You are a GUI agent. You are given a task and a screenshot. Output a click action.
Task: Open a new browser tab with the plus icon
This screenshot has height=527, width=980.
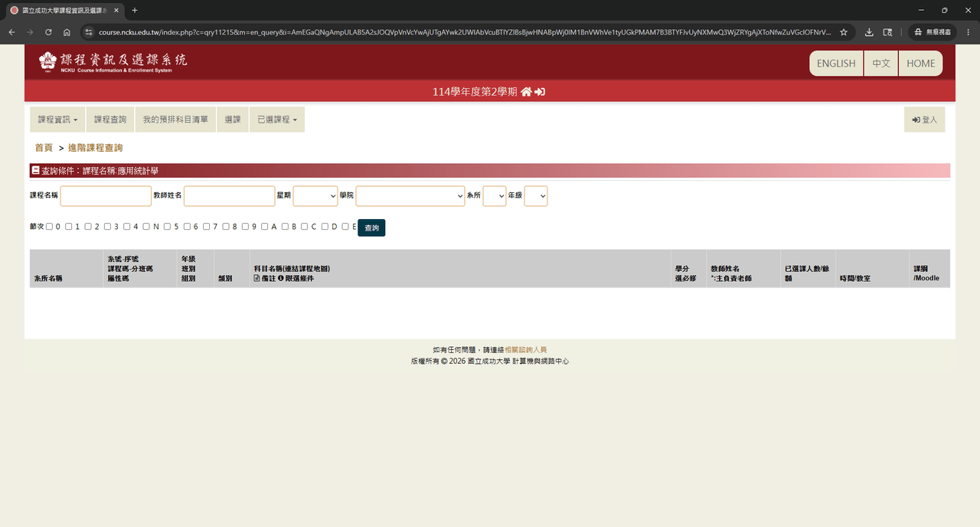[x=135, y=10]
